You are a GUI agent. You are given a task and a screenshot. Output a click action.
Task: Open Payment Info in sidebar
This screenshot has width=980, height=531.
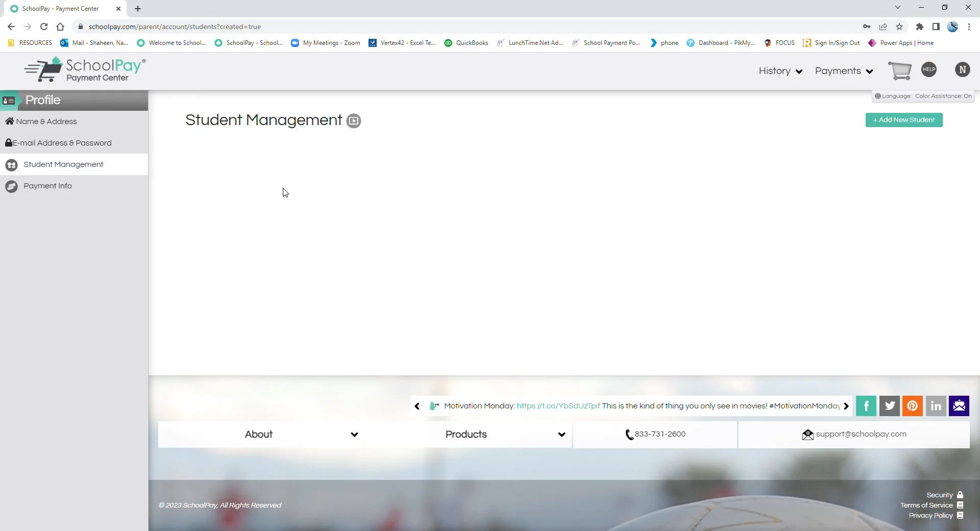click(x=74, y=186)
